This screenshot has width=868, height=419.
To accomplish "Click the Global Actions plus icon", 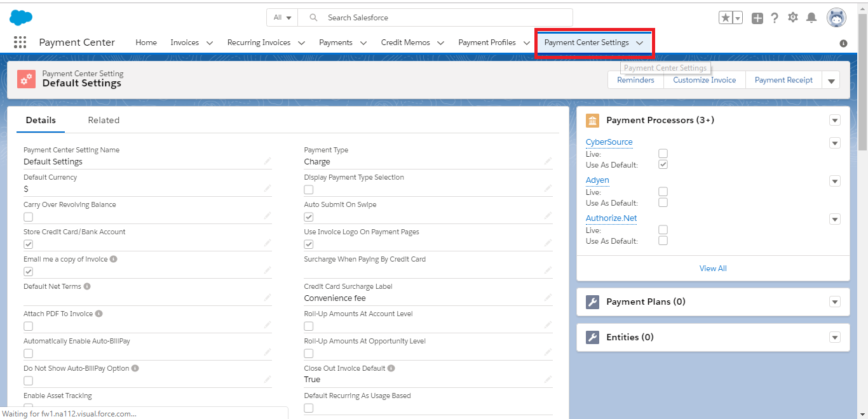I will coord(757,18).
